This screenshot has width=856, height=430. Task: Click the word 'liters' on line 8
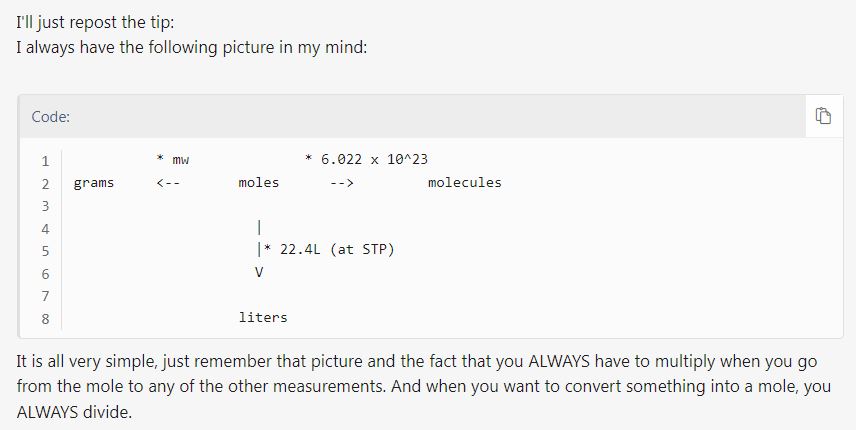(263, 317)
